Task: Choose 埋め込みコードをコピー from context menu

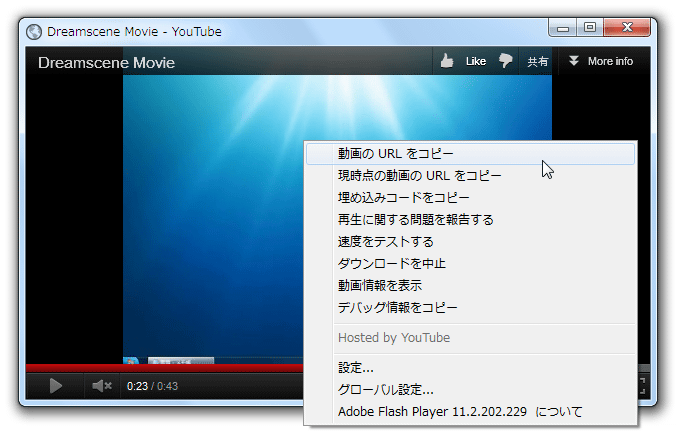Action: coord(471,198)
